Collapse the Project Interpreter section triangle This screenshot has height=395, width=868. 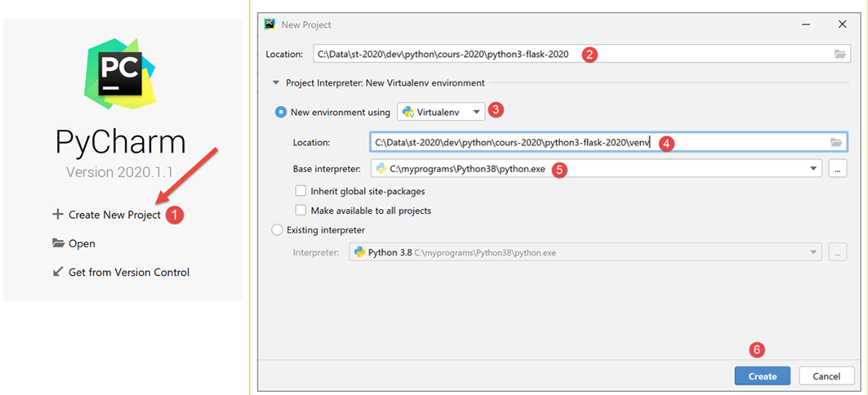(x=275, y=82)
